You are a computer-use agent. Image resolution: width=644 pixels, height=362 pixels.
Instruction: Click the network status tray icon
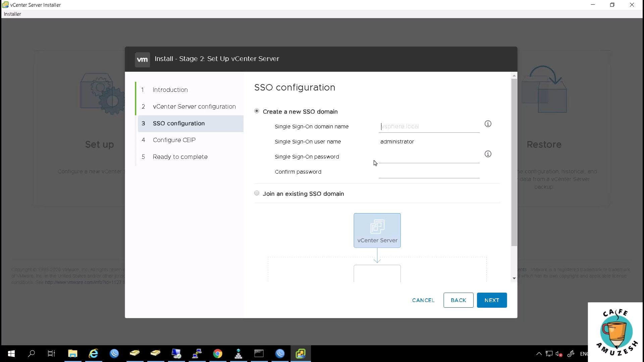549,354
